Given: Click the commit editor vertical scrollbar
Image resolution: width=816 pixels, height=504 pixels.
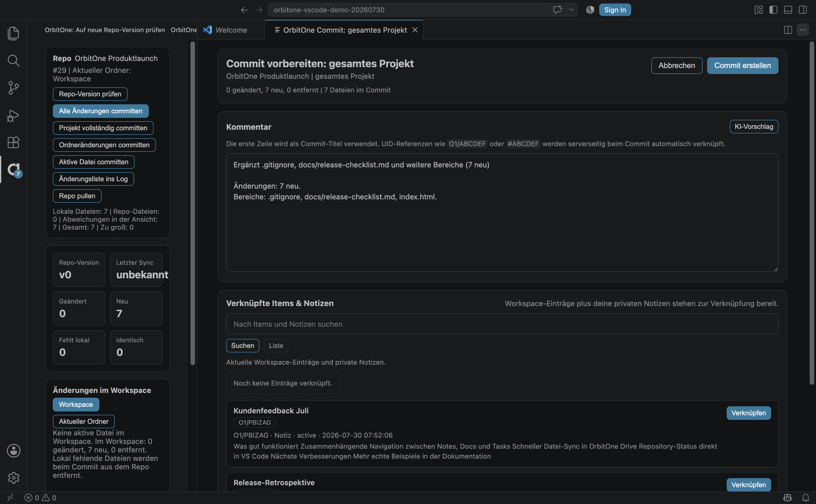Looking at the screenshot, I should pos(812,214).
